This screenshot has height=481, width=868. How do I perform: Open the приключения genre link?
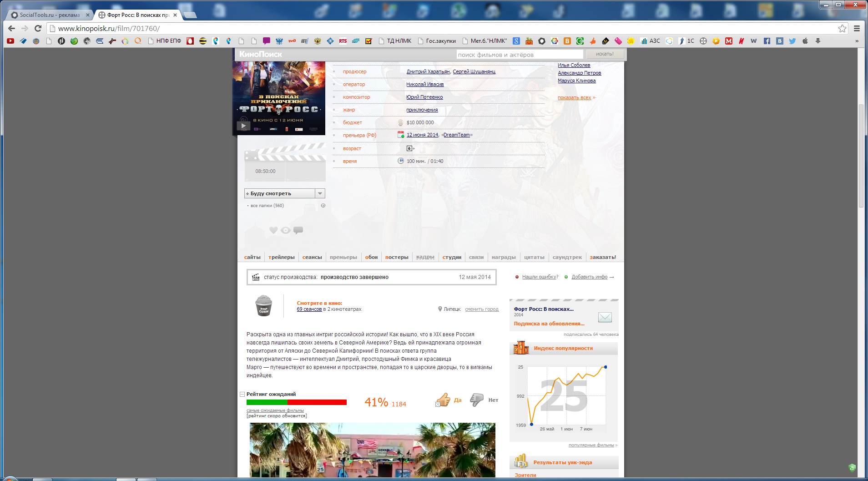422,110
